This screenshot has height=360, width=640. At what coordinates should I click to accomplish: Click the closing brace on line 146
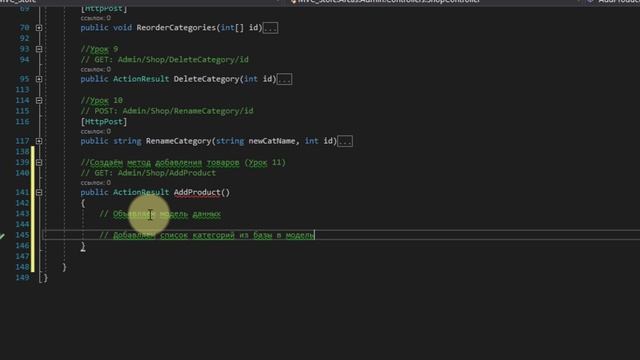[83, 246]
